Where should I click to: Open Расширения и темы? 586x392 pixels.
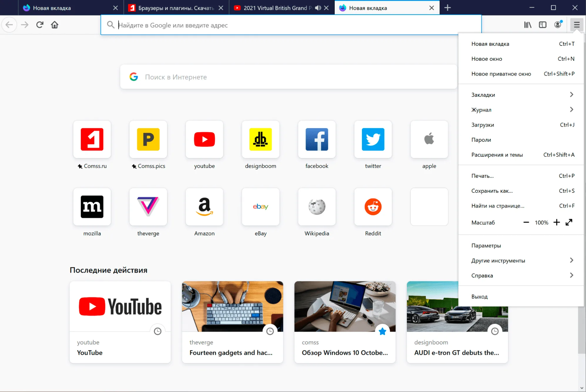(521, 155)
